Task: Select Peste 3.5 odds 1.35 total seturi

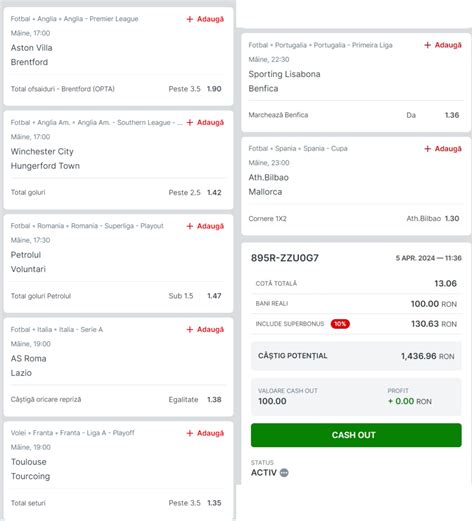Action: coord(195,503)
